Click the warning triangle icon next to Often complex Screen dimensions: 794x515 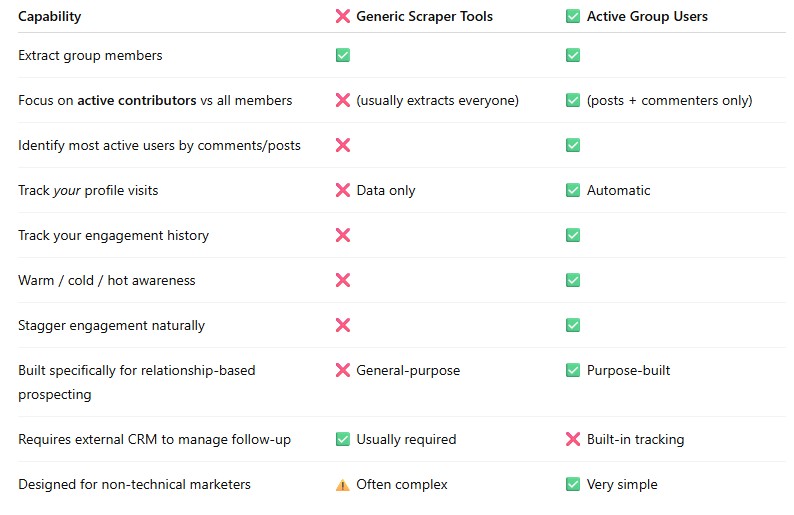(343, 485)
